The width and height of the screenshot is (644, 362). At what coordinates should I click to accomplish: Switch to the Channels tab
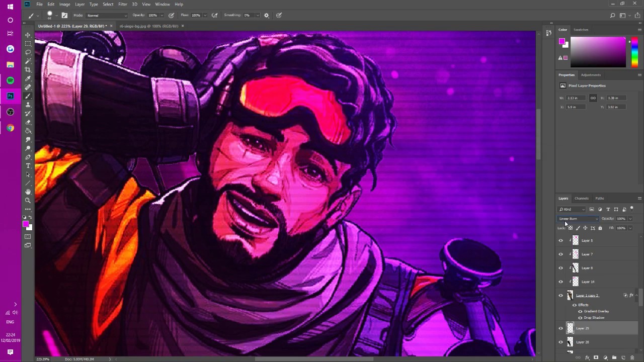(581, 198)
